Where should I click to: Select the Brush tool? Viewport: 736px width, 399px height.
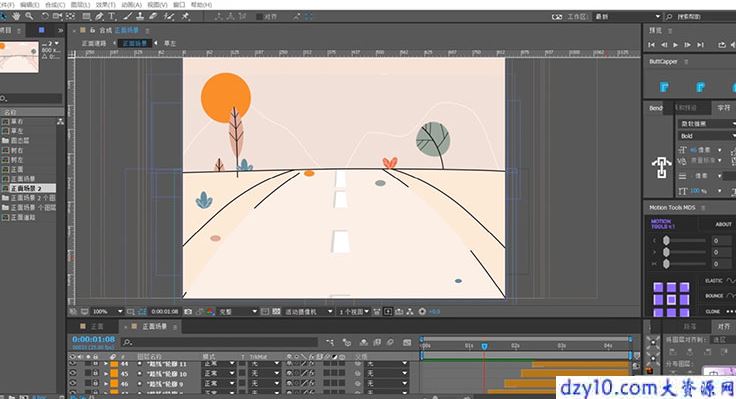click(128, 16)
